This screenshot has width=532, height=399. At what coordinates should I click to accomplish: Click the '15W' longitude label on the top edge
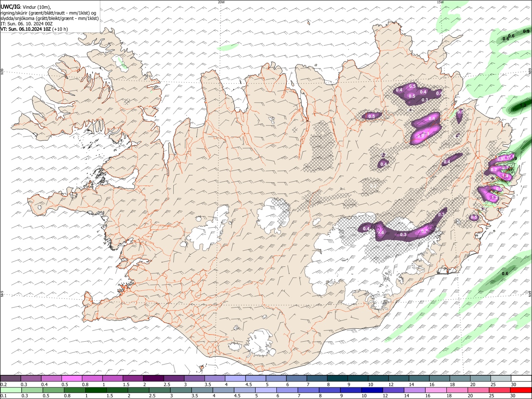[440, 2]
